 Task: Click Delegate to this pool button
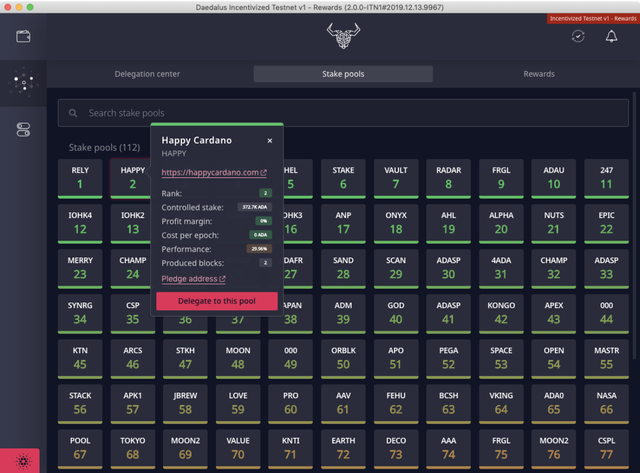point(217,301)
